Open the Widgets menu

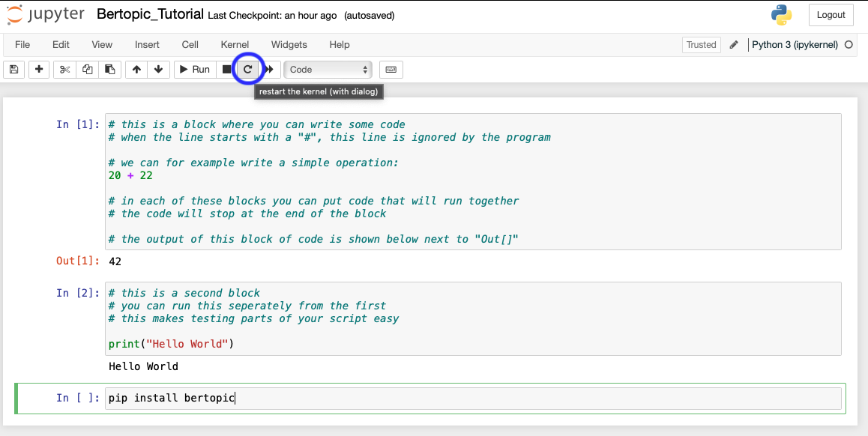pyautogui.click(x=289, y=45)
